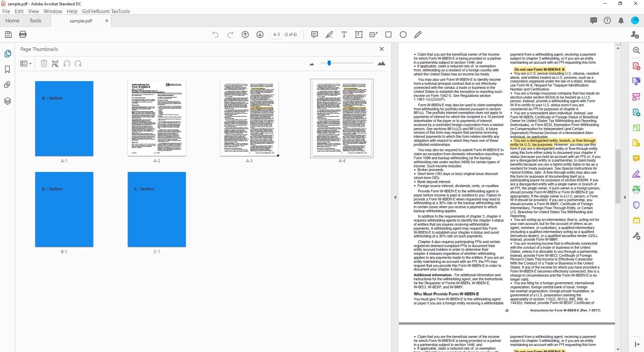644x352 pixels.
Task: Select the A-1 page thumbnail
Action: (x=64, y=118)
